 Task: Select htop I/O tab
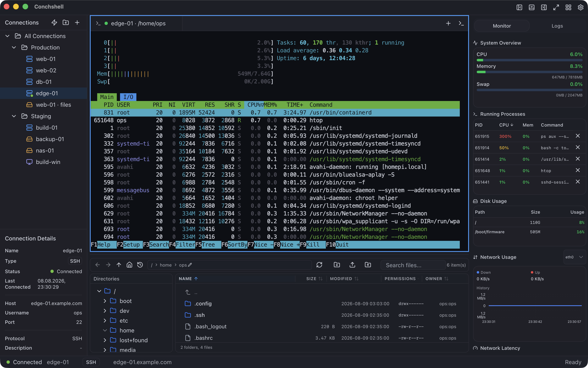128,97
